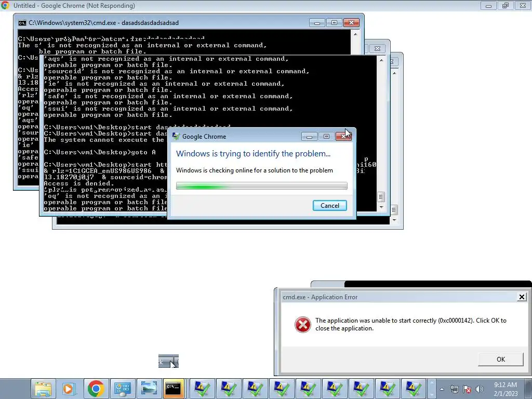Click the "cmd.exe - Application Error" title text
This screenshot has height=399, width=532.
pos(320,297)
